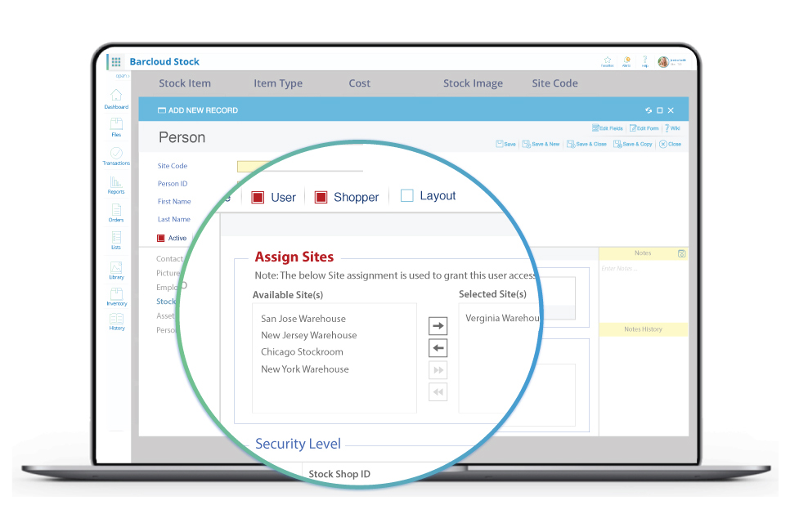
Task: Toggle the Shopper checkbox
Action: click(x=321, y=197)
